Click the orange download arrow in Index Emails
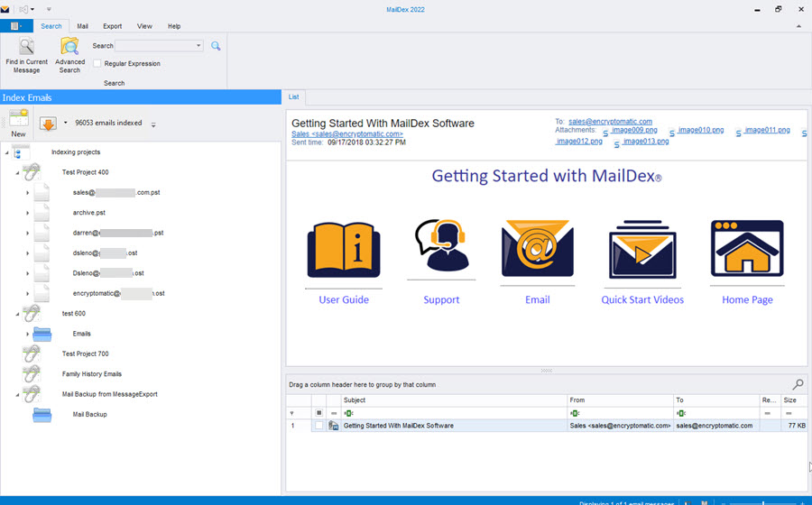The height and width of the screenshot is (505, 812). pos(48,124)
